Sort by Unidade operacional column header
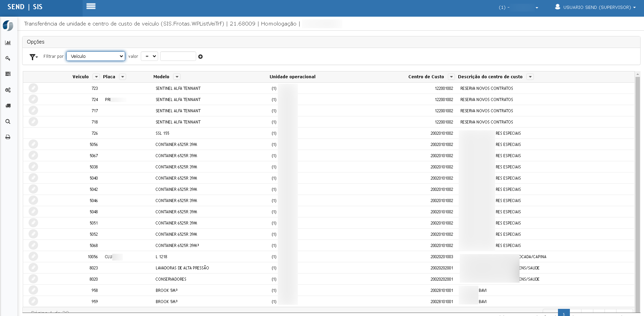The width and height of the screenshot is (644, 316). [x=292, y=77]
